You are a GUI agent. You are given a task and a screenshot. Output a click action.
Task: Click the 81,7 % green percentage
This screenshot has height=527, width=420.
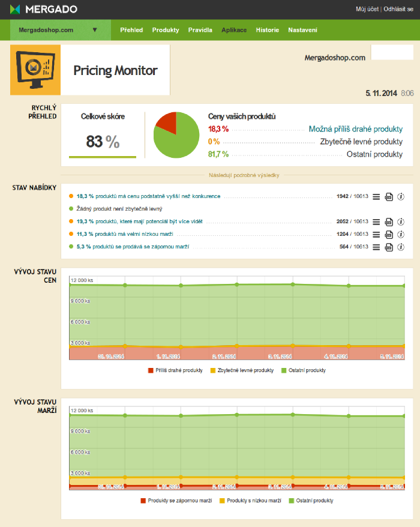tap(218, 154)
